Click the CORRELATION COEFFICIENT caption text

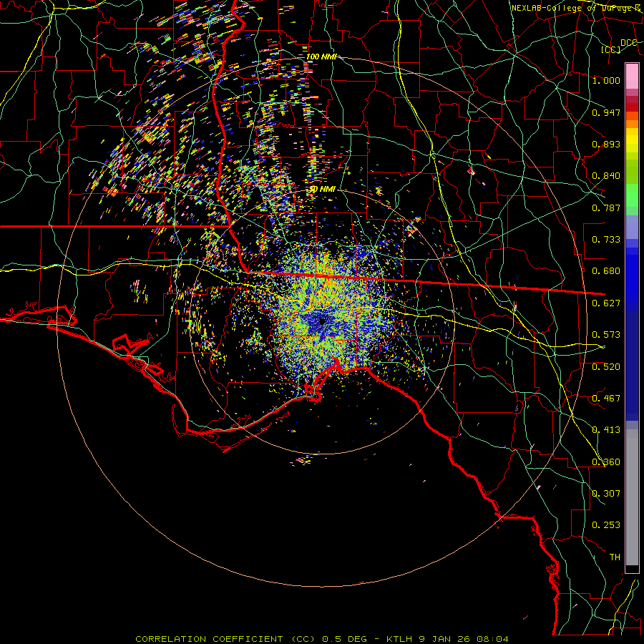[209, 639]
